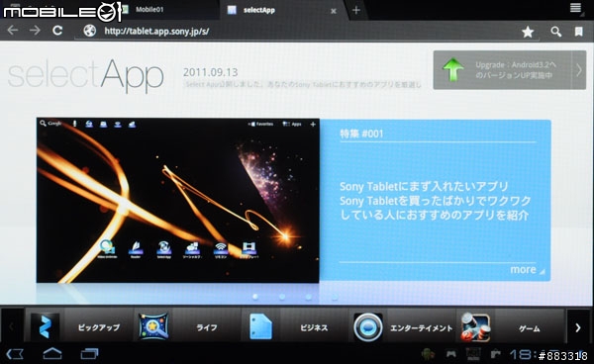Click the 'more' link in blue panel
Screen dimensions: 594x364
click(523, 269)
